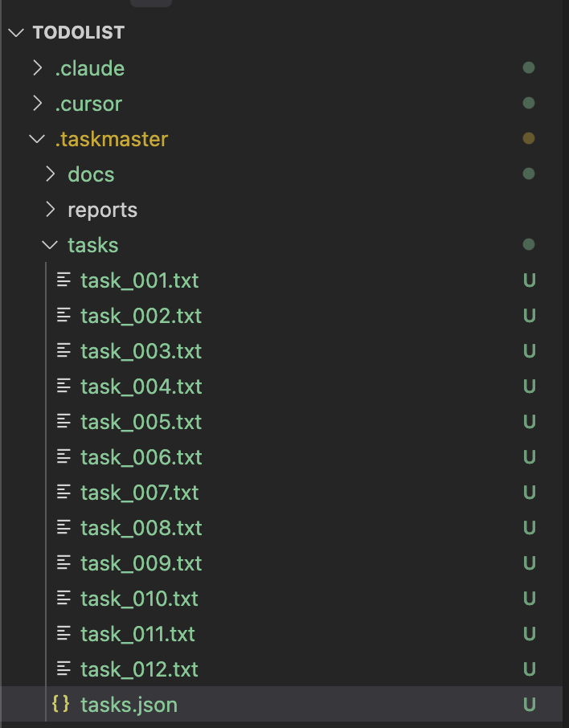Click the JSON braces icon of tasks.json

61,704
